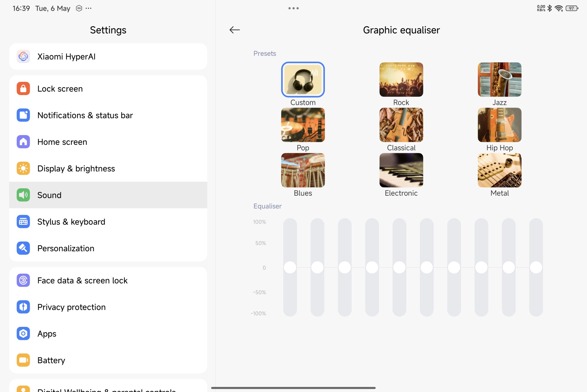587x392 pixels.
Task: Tap the Display & brightness sun icon
Action: tap(23, 168)
